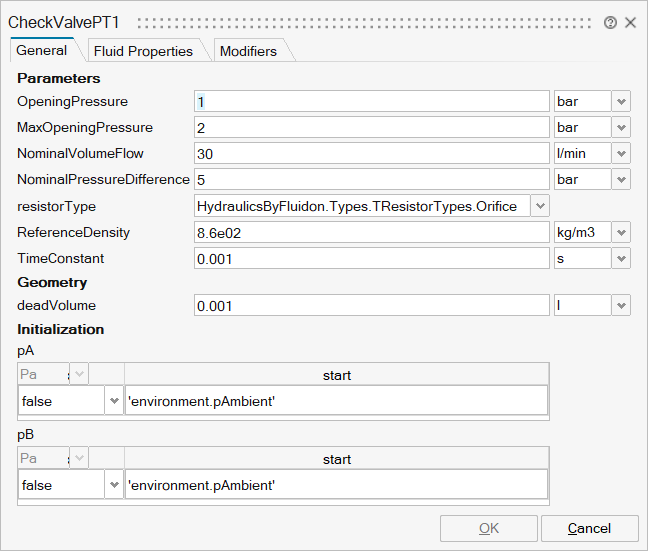
Task: Close the CheckValvePT1 dialog
Action: [x=630, y=22]
